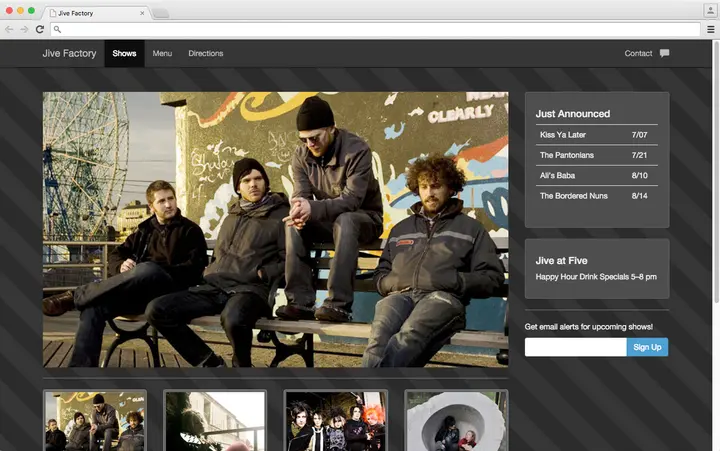Select Ali's Baba show row
The width and height of the screenshot is (720, 451).
coord(596,175)
